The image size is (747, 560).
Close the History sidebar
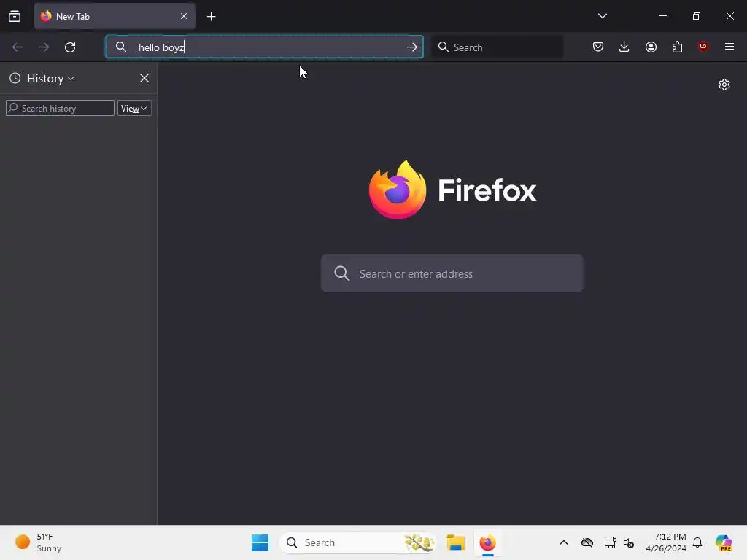click(x=144, y=78)
